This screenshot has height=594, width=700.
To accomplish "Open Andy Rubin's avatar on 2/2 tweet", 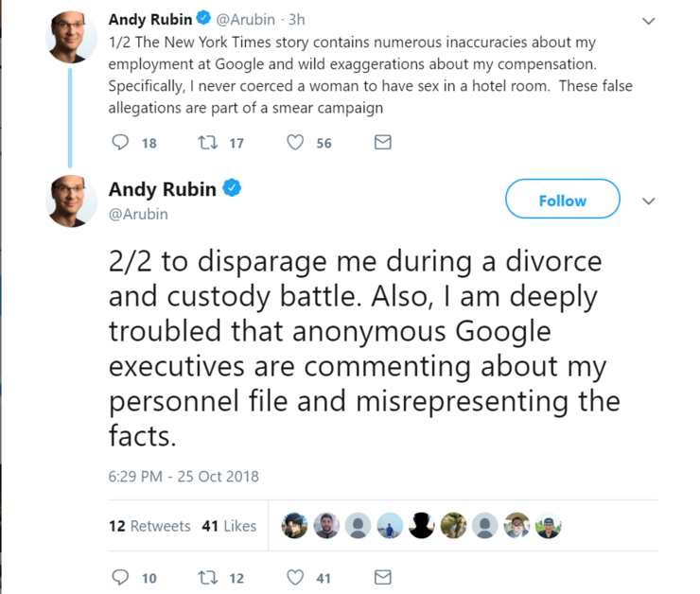I will pyautogui.click(x=73, y=201).
